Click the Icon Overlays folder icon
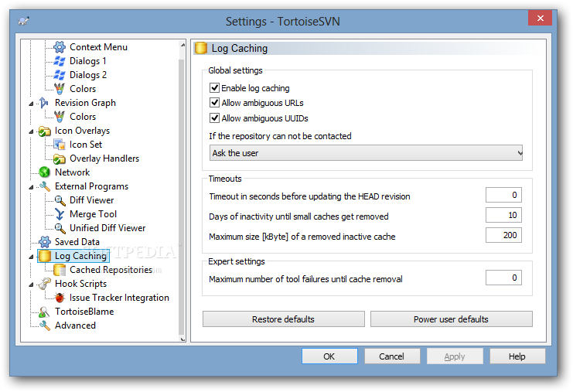 (x=44, y=131)
